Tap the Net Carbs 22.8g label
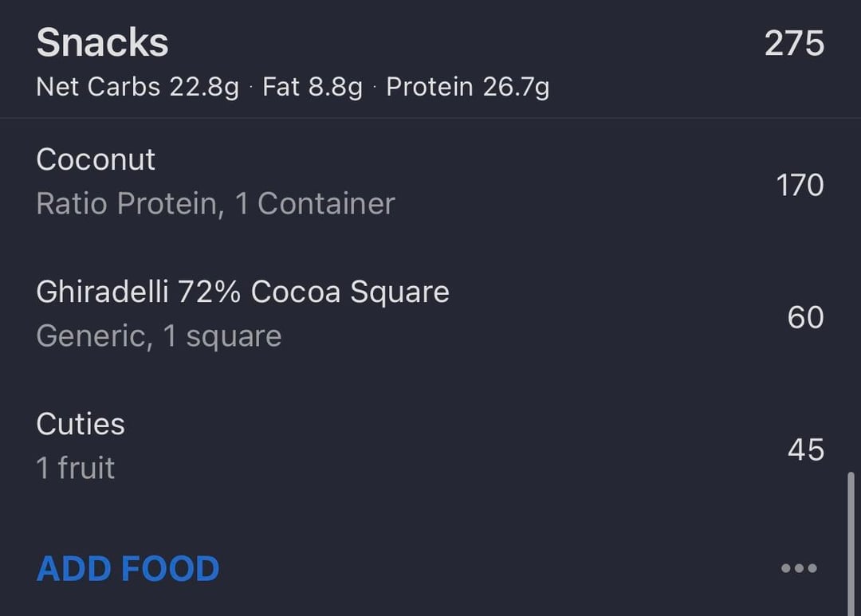861x616 pixels. coord(137,87)
